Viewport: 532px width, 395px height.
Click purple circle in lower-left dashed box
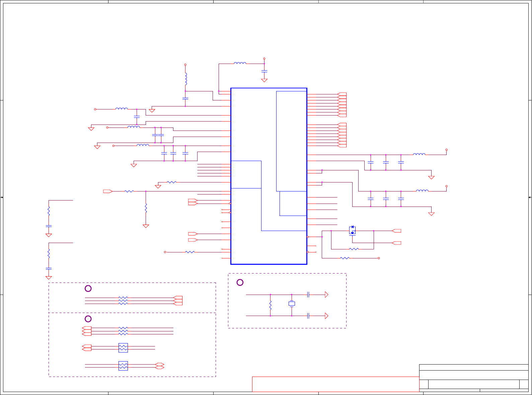(x=88, y=319)
